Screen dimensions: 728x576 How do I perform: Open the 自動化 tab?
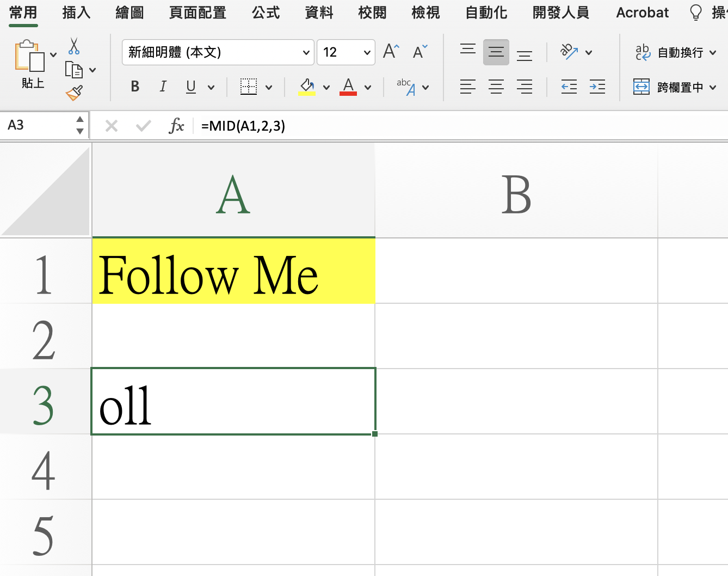[486, 13]
